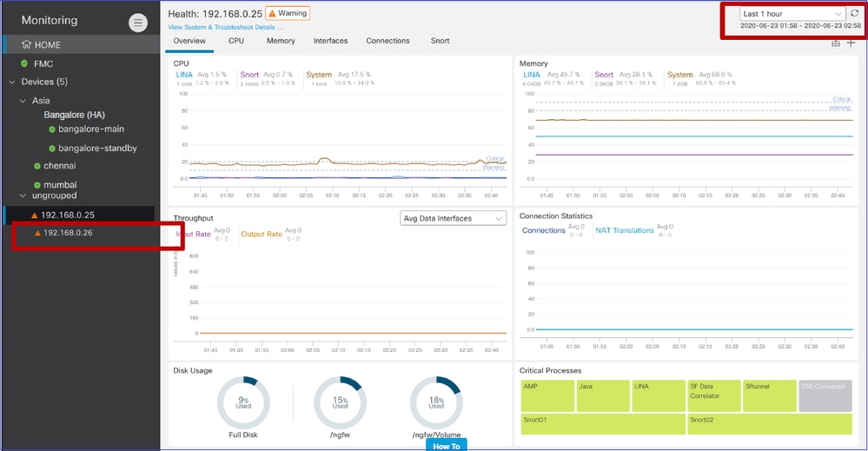
Task: Open the Monitoring hamburger menu icon
Action: click(138, 23)
